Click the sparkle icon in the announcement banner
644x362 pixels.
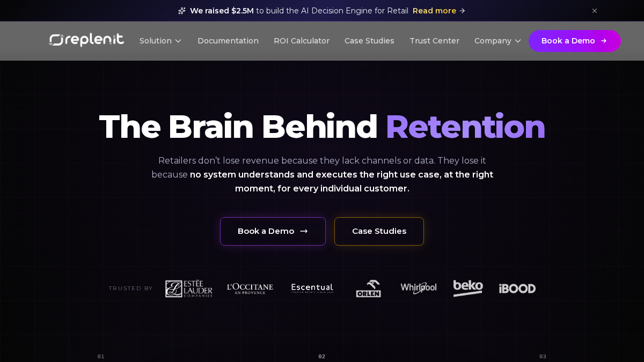tap(182, 11)
